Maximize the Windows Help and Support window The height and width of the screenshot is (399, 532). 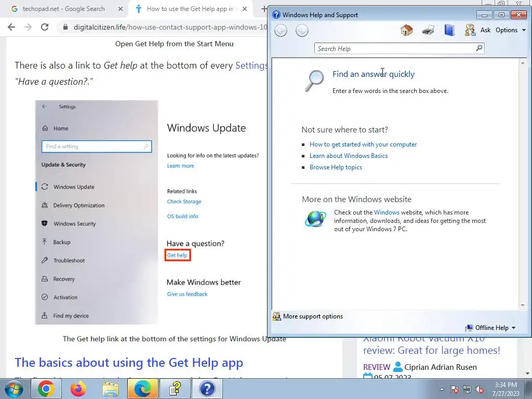point(501,15)
